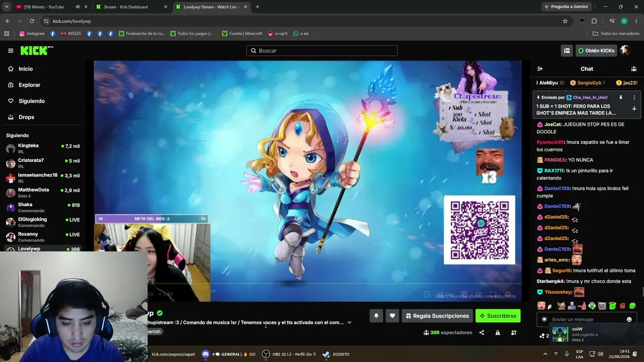Toggle stream notifications with the bell button
Screen dimensions: 644x362
pyautogui.click(x=376, y=316)
